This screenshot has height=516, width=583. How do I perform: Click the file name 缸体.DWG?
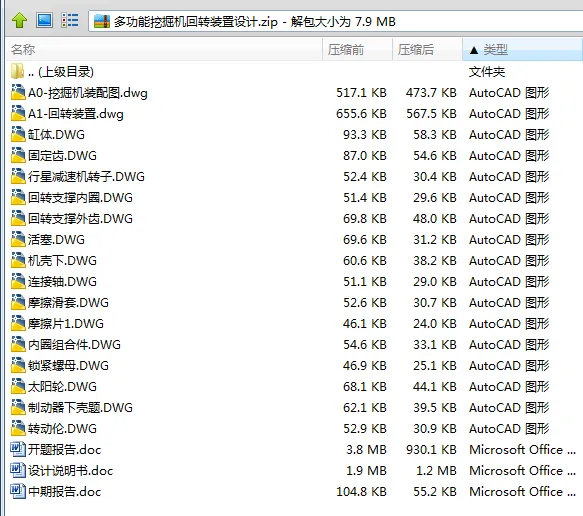(x=57, y=135)
